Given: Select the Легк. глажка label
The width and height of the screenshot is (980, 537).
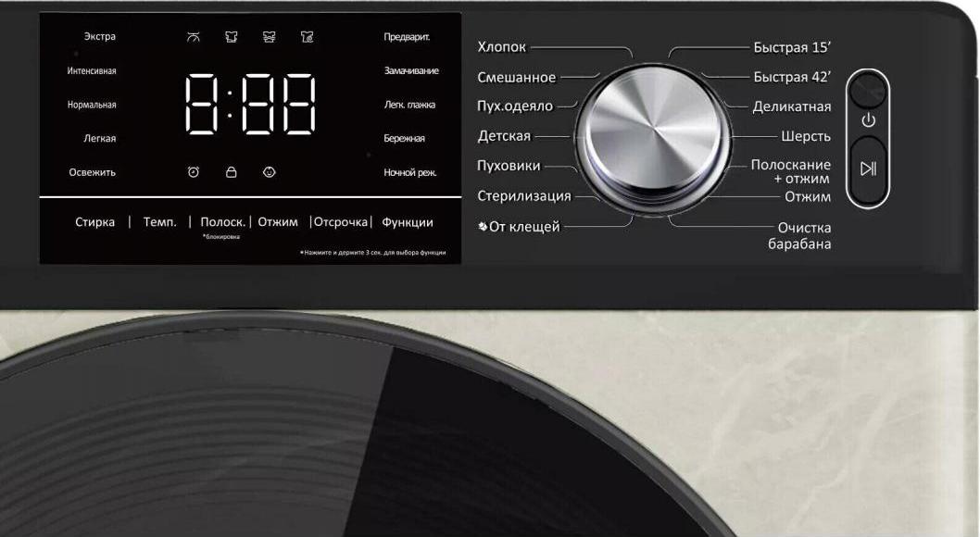Looking at the screenshot, I should click(x=409, y=105).
